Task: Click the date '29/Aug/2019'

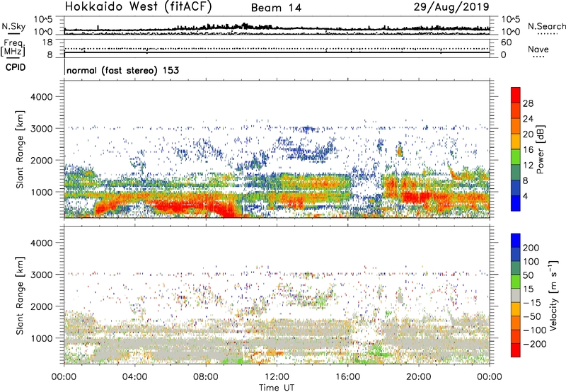Action: pos(451,6)
